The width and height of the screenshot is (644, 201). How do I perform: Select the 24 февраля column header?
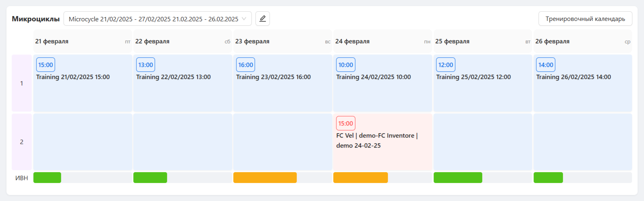click(x=382, y=41)
